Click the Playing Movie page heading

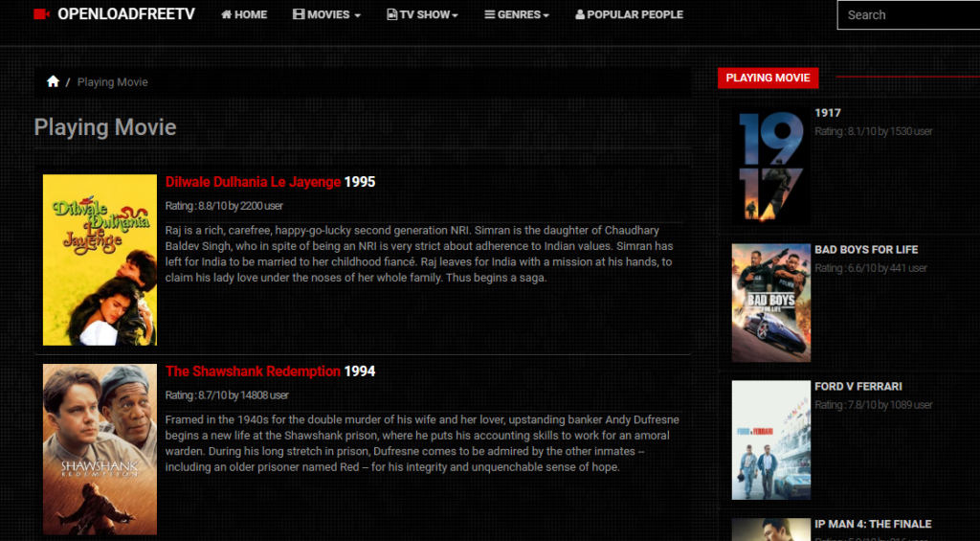105,127
